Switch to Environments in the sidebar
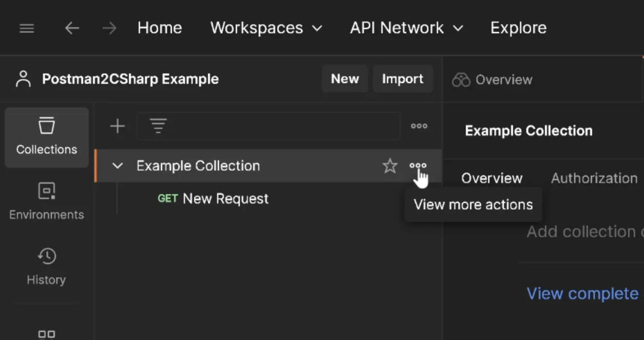Viewport: 644px width, 340px height. click(x=47, y=201)
